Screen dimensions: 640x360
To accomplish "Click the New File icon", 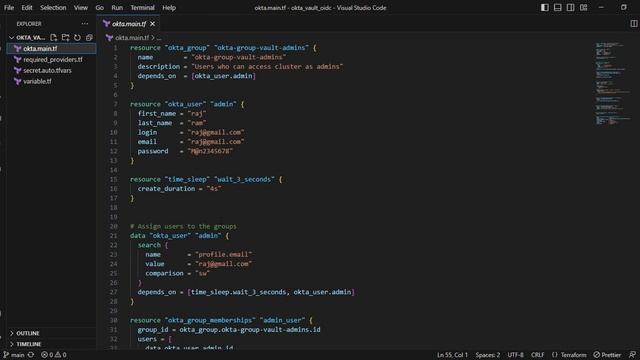I will (x=53, y=38).
